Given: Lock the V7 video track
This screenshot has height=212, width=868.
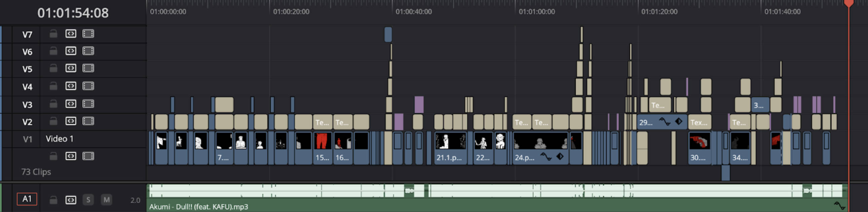Looking at the screenshot, I should tap(53, 34).
